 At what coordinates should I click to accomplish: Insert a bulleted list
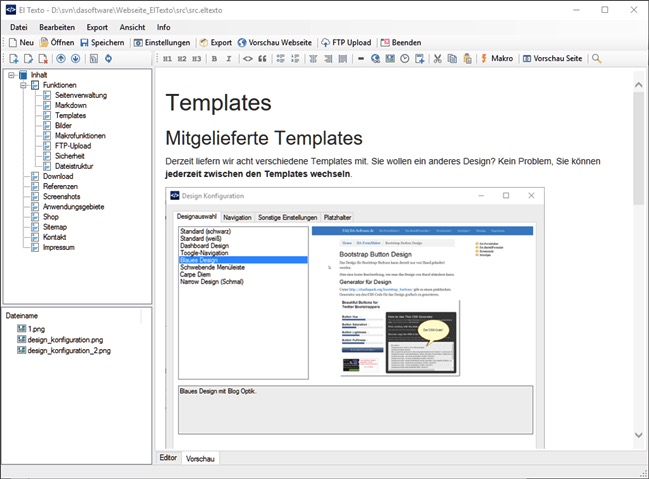point(281,59)
